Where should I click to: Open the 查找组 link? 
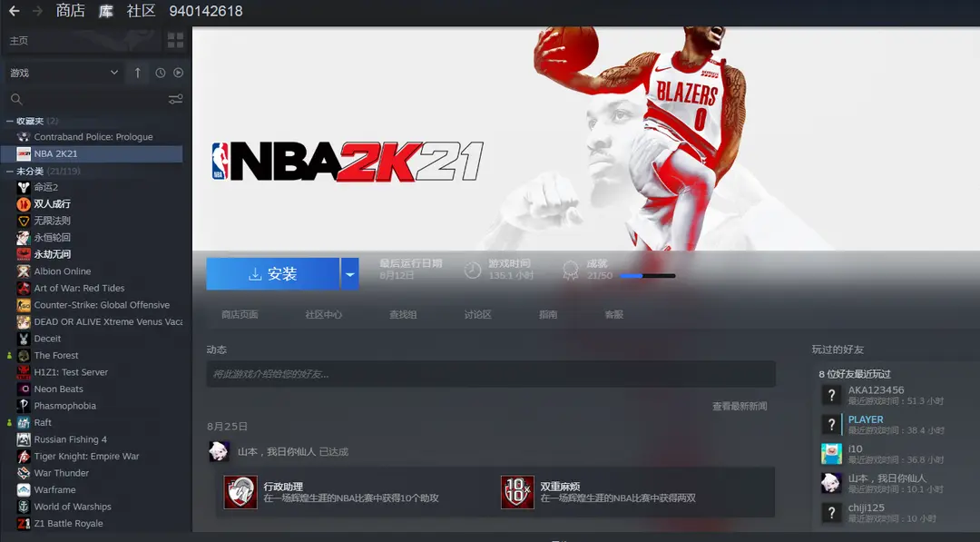click(403, 314)
